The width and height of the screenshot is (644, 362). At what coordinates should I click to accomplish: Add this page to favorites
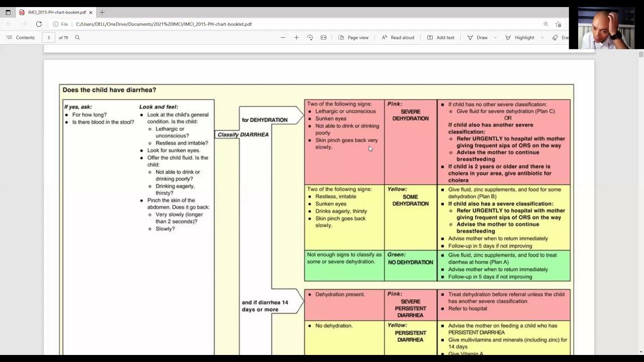[x=558, y=24]
